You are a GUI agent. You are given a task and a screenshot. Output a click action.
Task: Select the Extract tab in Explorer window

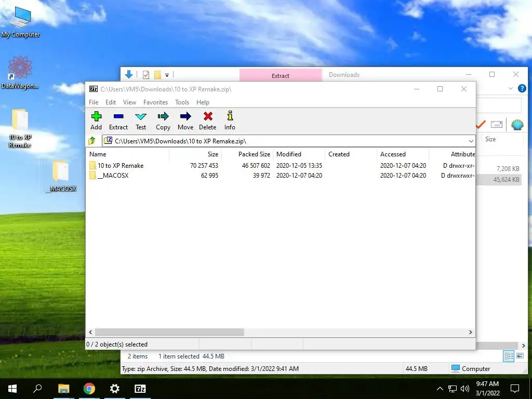click(x=281, y=75)
